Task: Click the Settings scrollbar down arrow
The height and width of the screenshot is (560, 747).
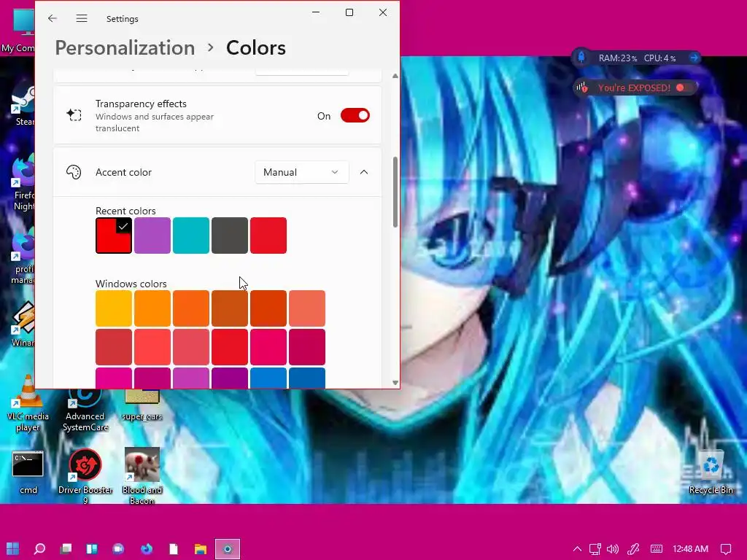Action: tap(395, 383)
